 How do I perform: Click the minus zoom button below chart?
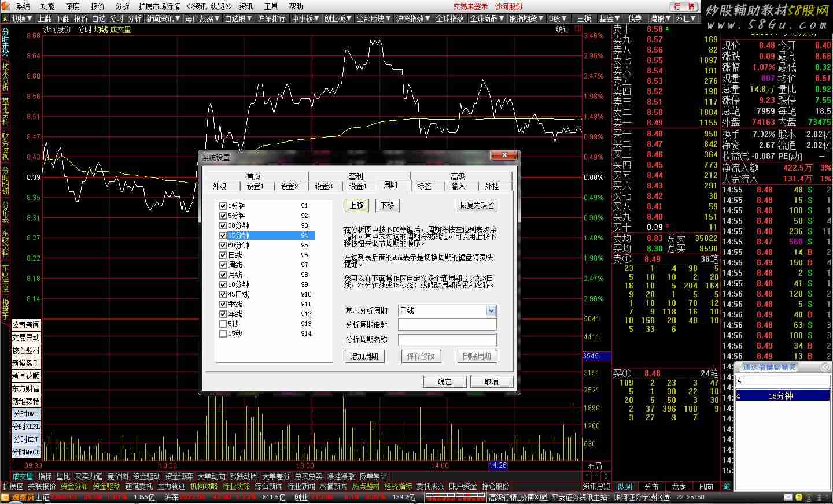pos(596,476)
